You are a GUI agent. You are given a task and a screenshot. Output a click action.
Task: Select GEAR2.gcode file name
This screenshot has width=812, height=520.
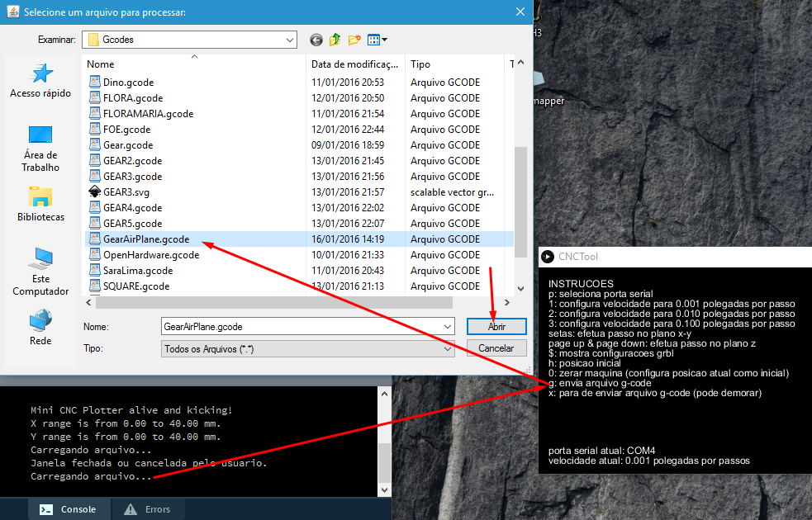tap(132, 160)
